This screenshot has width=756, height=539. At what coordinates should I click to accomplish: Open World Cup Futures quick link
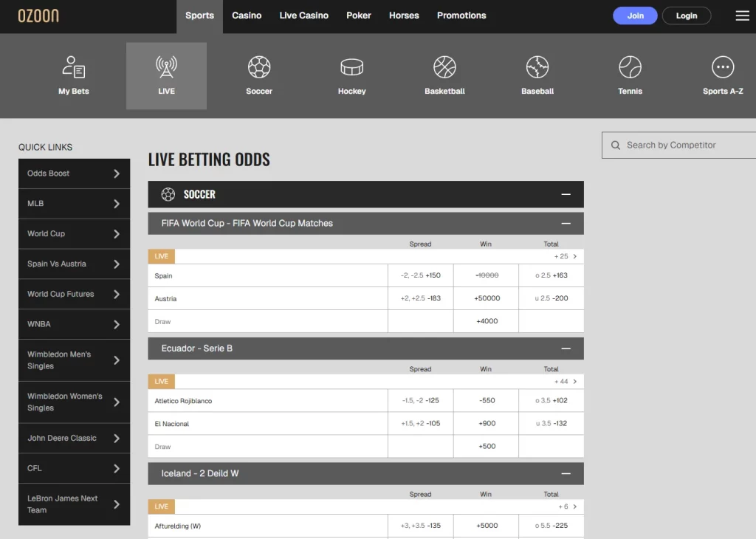click(x=75, y=294)
